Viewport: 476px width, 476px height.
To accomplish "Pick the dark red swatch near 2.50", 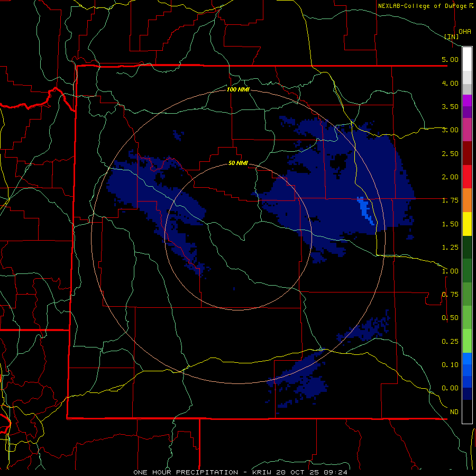I will 467,153.
